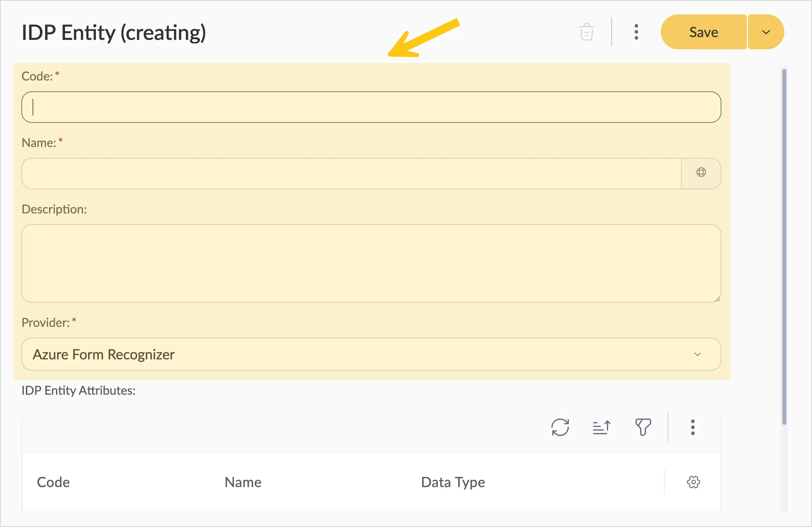Click the Provider field chevron arrow
This screenshot has height=527, width=812.
[x=697, y=354]
